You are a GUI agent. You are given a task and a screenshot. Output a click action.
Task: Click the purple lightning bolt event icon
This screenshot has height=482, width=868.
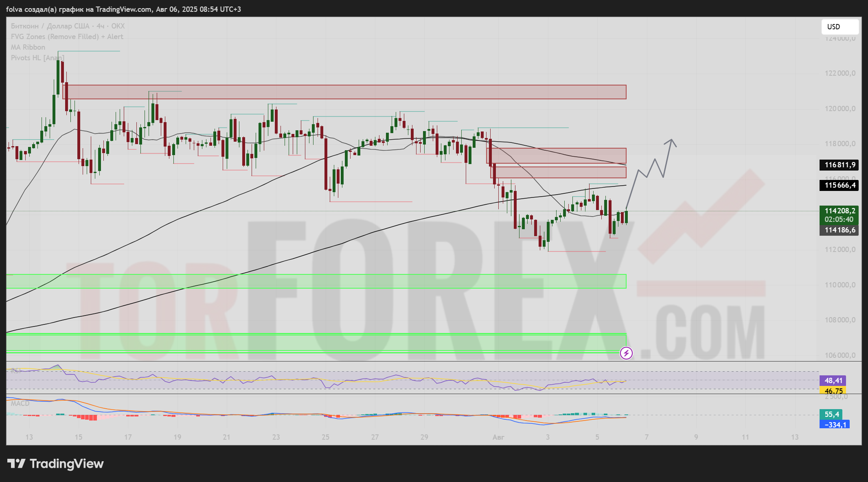click(626, 353)
